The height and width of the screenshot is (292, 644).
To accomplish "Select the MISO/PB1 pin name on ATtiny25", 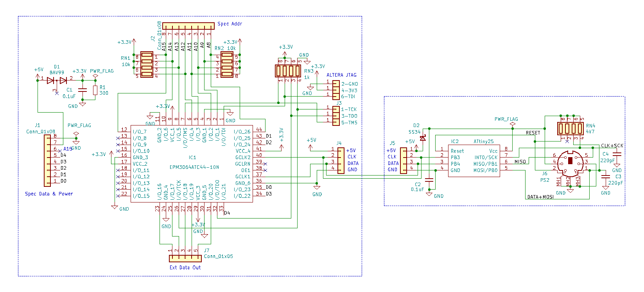I will (486, 164).
